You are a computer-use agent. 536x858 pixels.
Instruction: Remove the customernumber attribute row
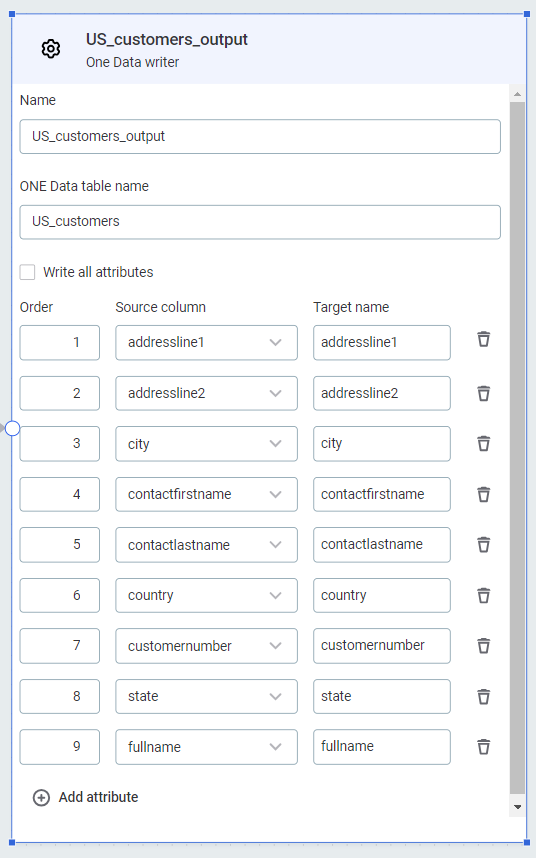click(483, 646)
